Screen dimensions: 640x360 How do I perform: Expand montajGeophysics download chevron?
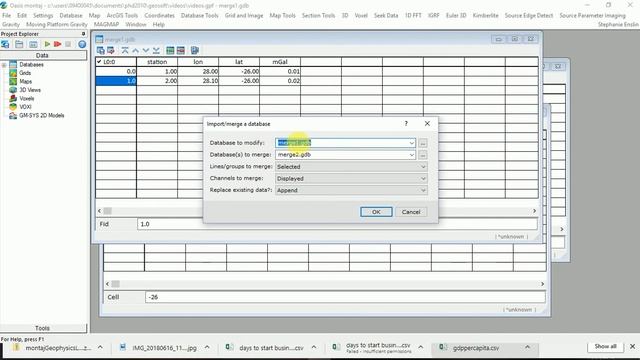click(100, 347)
